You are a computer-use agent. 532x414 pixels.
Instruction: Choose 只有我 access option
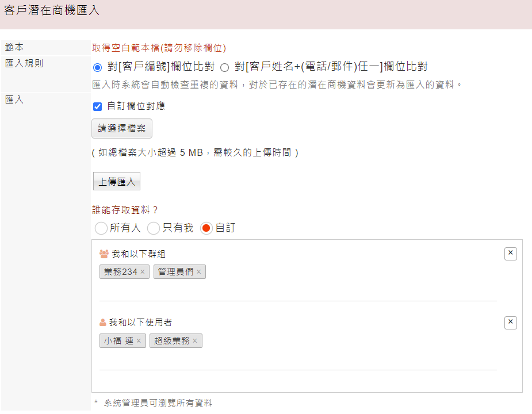coord(154,228)
